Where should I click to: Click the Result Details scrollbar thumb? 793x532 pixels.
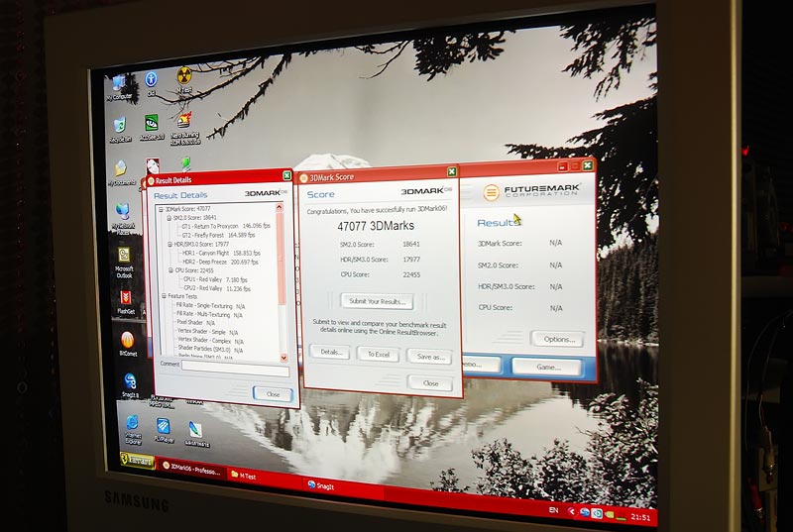point(282,260)
